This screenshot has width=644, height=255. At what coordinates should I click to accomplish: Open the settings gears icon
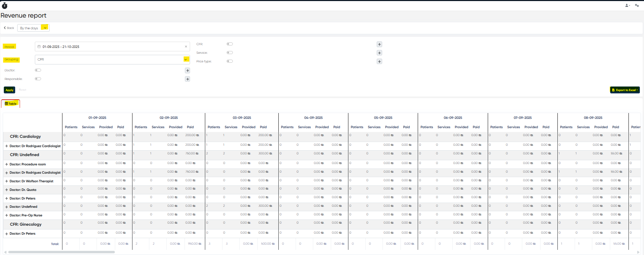click(x=637, y=6)
